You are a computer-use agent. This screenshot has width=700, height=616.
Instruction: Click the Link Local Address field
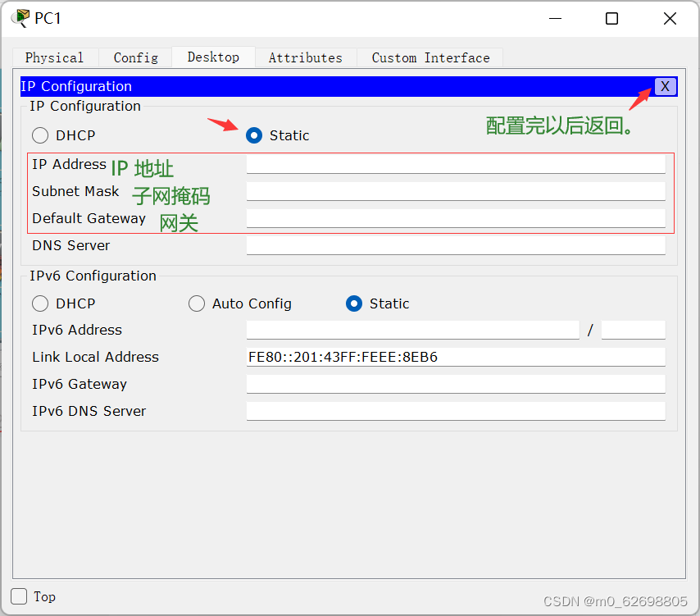pyautogui.click(x=456, y=357)
